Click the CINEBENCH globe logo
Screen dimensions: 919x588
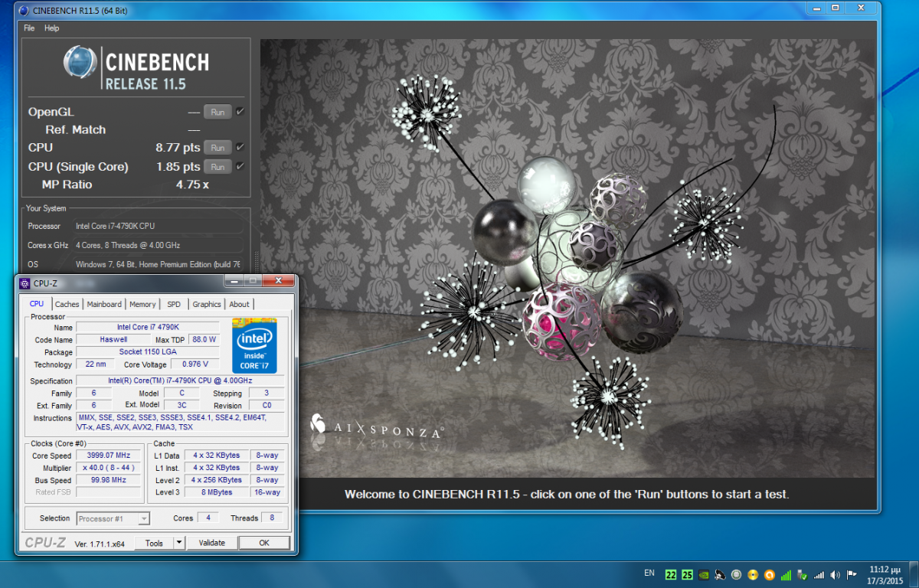(x=80, y=63)
